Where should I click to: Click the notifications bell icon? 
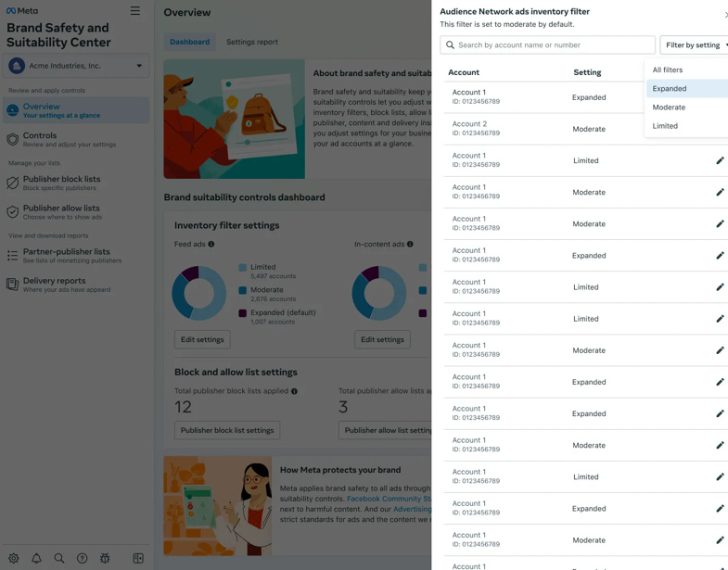point(36,558)
